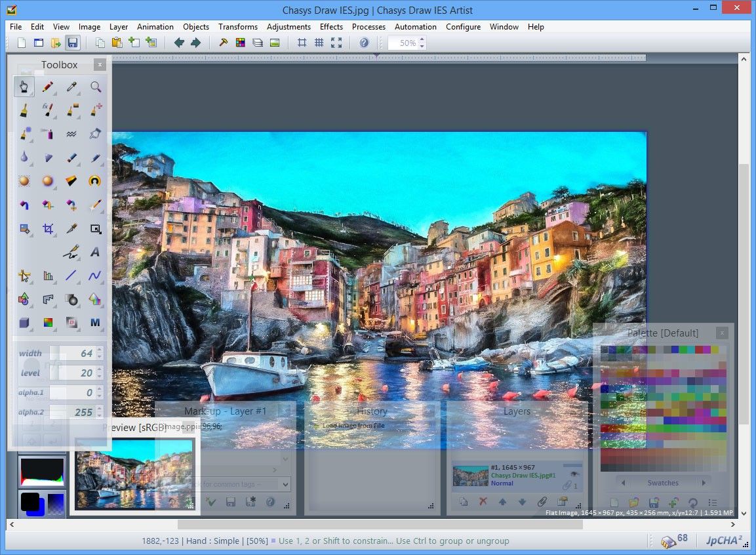
Task: Close the Toolbox panel
Action: point(99,64)
